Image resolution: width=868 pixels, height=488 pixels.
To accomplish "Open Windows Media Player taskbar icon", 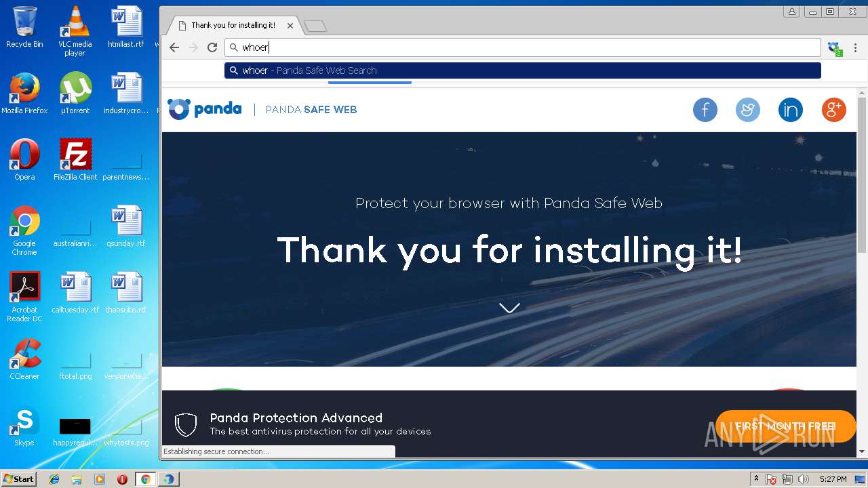I will pyautogui.click(x=100, y=479).
